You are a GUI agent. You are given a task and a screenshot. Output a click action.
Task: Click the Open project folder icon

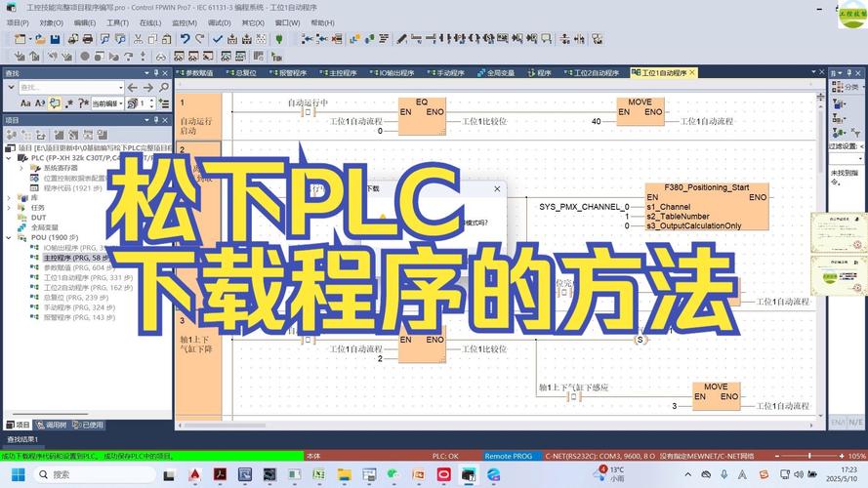point(40,39)
